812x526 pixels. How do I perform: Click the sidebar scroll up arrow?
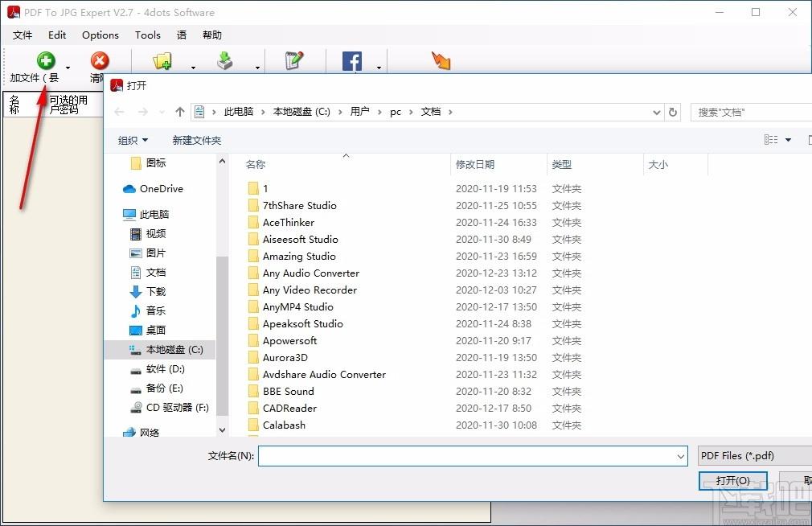(222, 161)
